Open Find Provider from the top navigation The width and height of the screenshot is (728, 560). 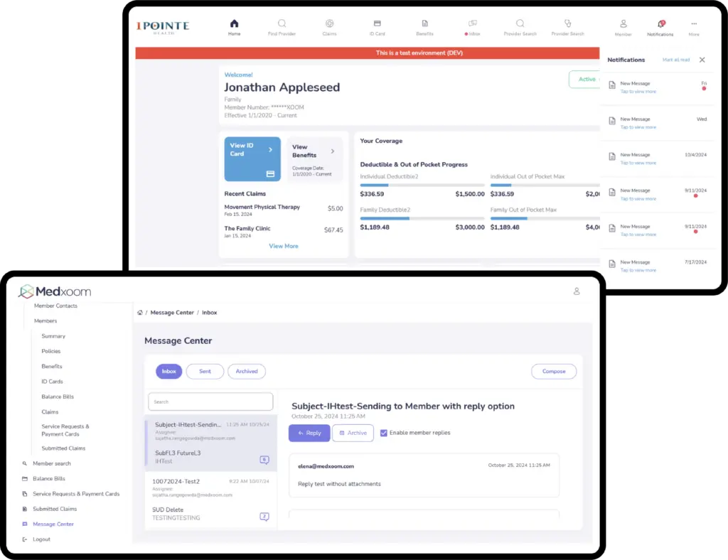point(282,23)
